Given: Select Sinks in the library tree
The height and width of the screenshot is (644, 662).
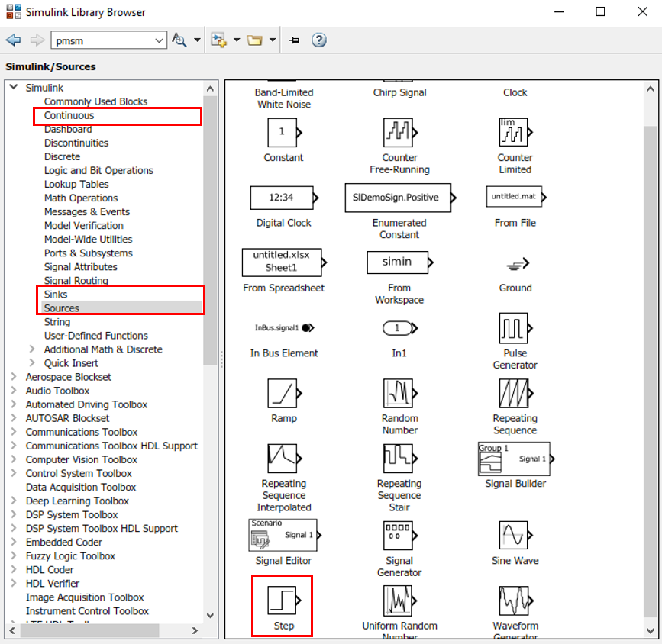Looking at the screenshot, I should [x=56, y=295].
